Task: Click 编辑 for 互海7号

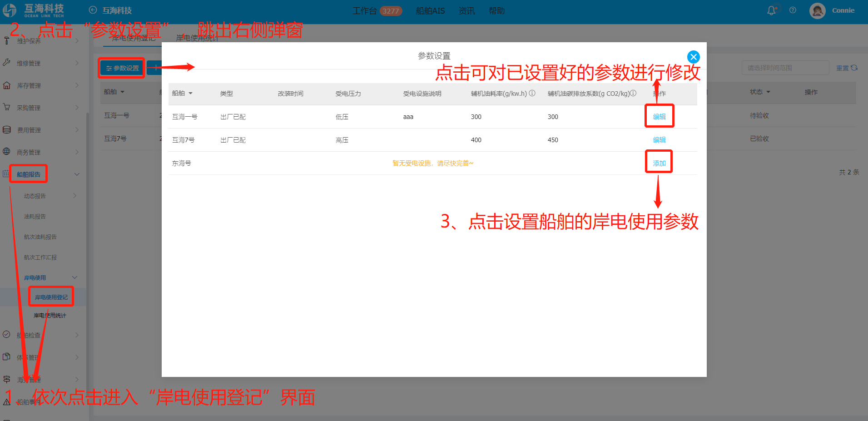Action: [659, 140]
